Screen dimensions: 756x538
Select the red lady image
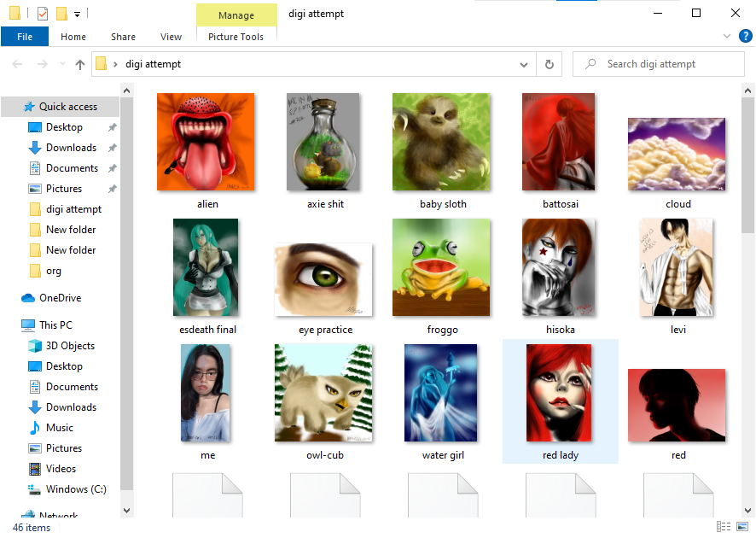coord(559,393)
